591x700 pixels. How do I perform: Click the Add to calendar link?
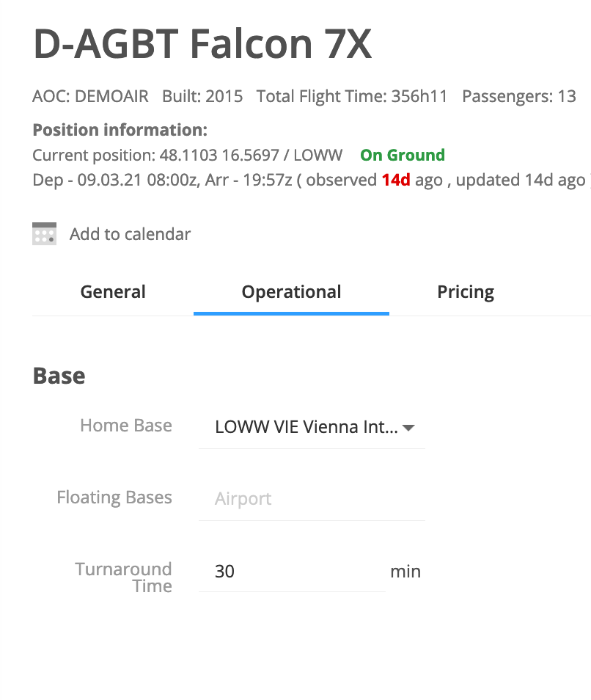[130, 234]
